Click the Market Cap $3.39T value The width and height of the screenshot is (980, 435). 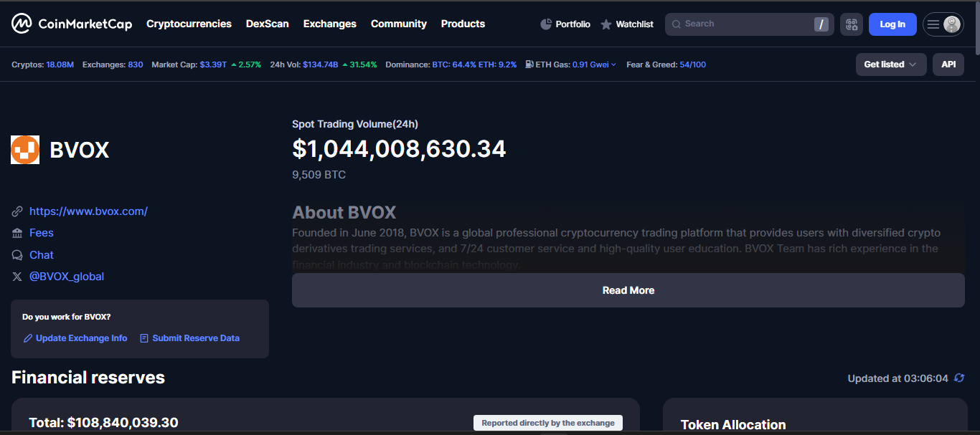[x=213, y=64]
